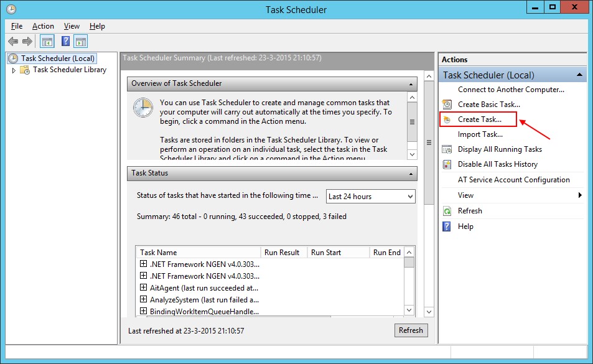Select Task Scheduler (Local) in tree
This screenshot has height=364, width=593.
57,58
